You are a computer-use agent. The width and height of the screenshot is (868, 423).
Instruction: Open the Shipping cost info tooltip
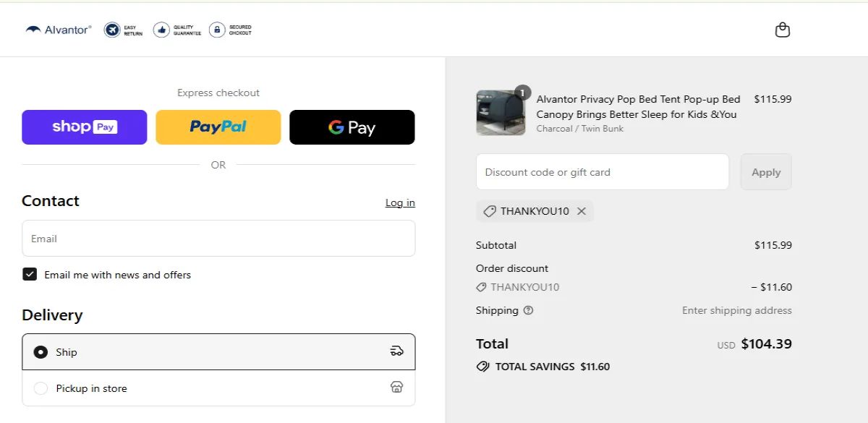tap(527, 310)
